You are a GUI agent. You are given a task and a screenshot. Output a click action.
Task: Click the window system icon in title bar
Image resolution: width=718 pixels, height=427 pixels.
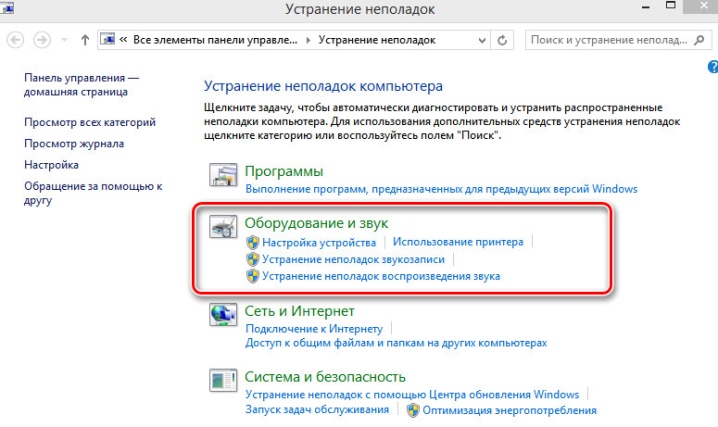(7, 7)
